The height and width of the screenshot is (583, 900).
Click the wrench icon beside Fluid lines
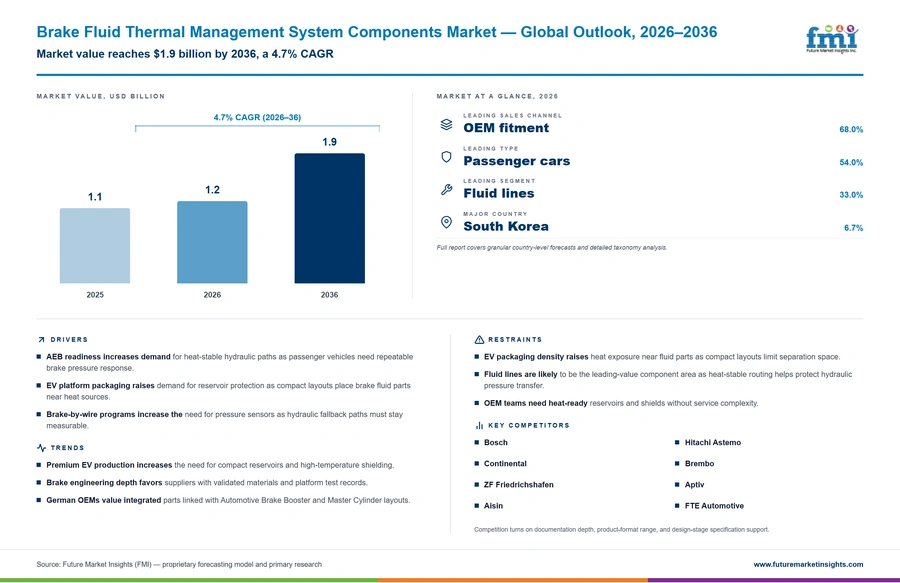(x=447, y=189)
